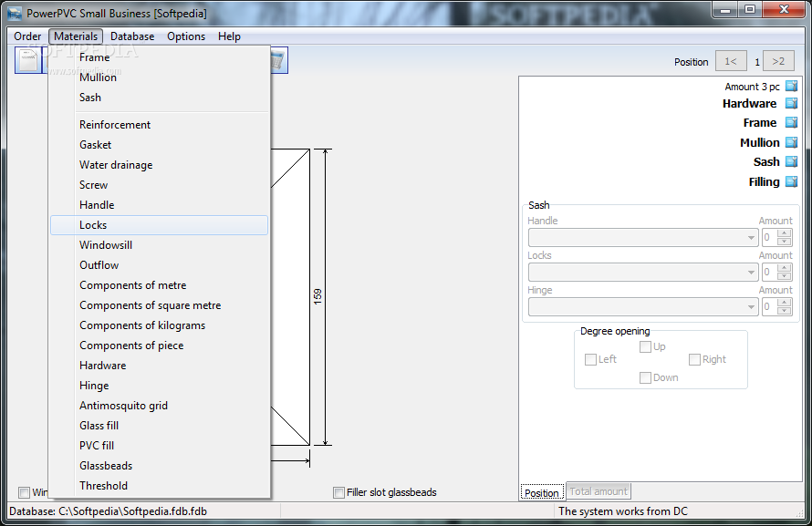Viewport: 812px width, 526px height.
Task: Decrease the Locks amount spinner
Action: click(785, 276)
